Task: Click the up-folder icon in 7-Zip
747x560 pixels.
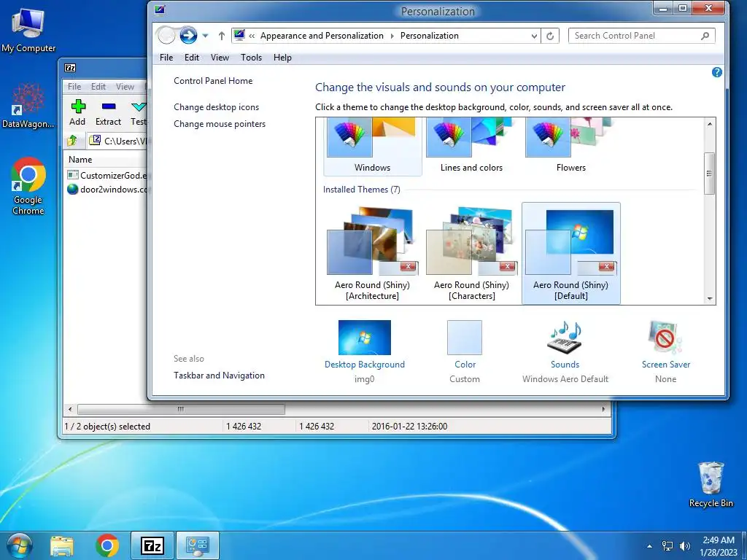Action: click(72, 141)
